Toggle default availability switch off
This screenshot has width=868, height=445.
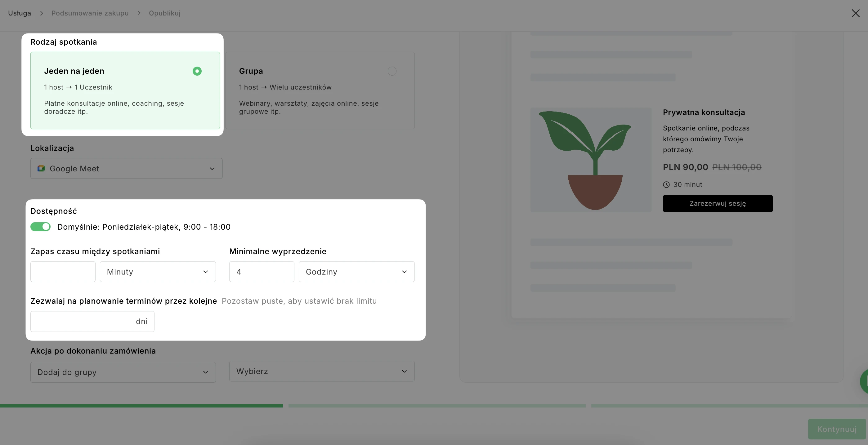point(40,227)
